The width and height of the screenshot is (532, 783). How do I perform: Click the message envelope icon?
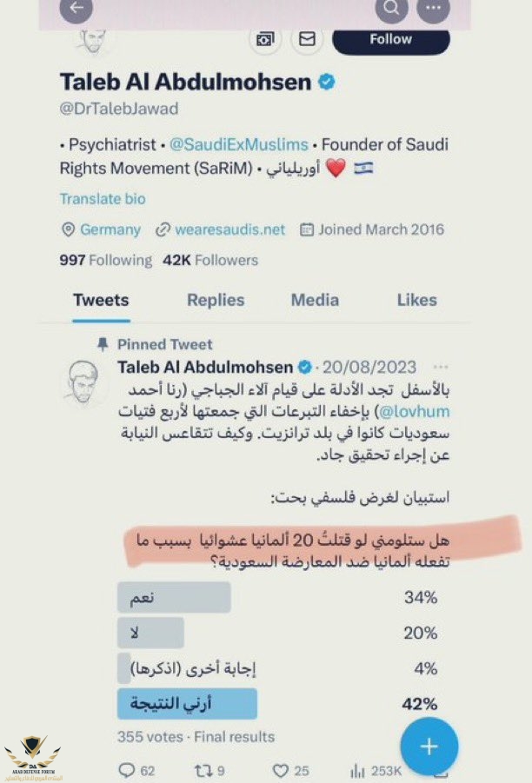(x=306, y=39)
